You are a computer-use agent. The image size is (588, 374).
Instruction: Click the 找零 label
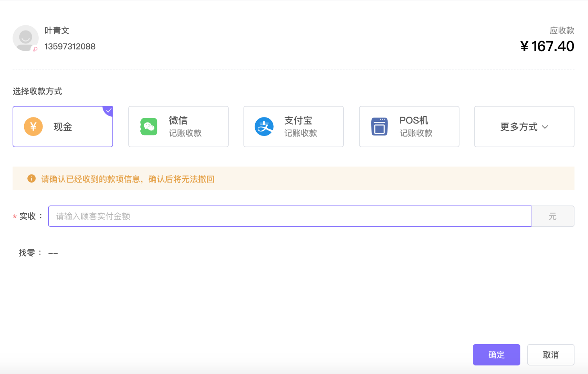point(30,253)
